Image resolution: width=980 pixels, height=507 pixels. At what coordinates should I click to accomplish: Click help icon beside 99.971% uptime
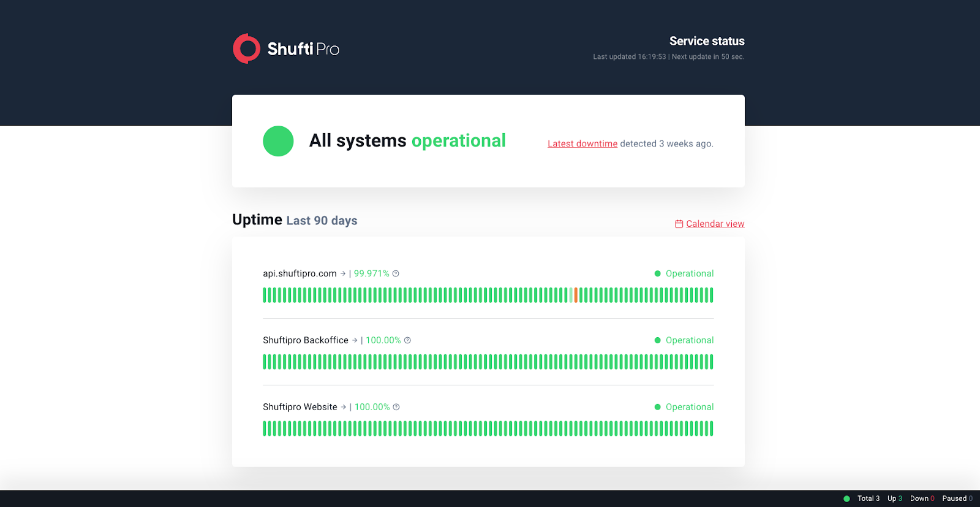coord(396,273)
